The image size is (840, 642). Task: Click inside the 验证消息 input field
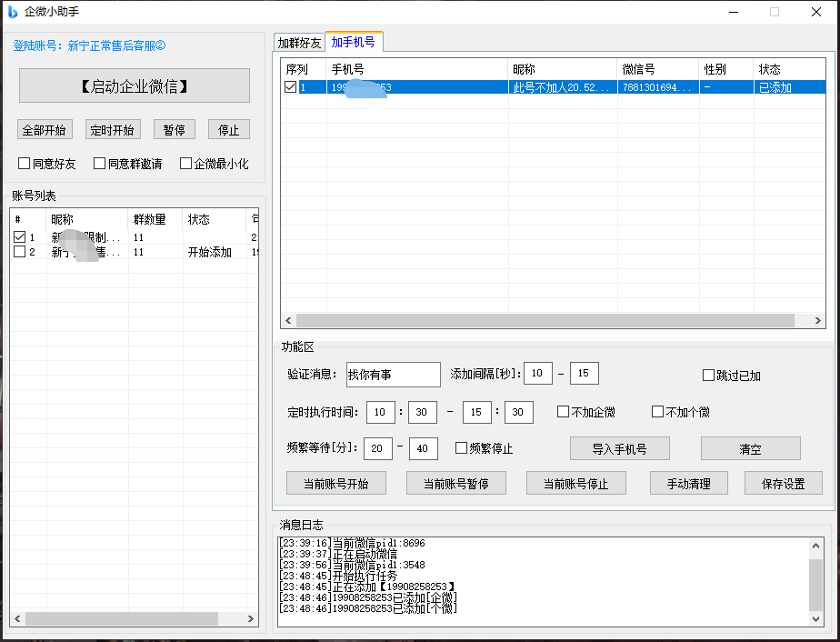[x=393, y=374]
